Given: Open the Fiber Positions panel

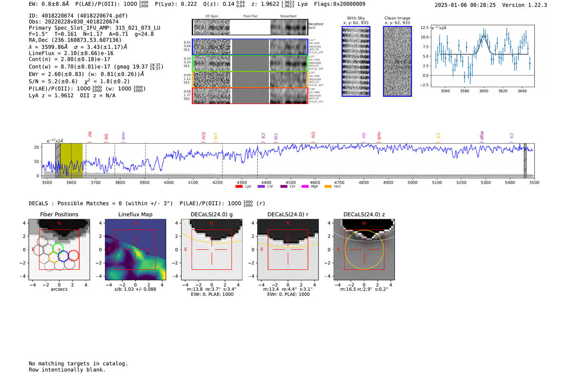Looking at the screenshot, I should tap(59, 250).
